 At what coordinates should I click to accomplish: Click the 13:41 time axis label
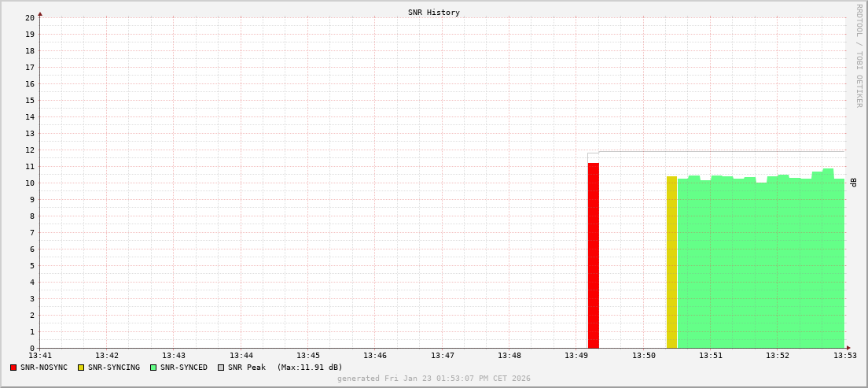click(40, 356)
